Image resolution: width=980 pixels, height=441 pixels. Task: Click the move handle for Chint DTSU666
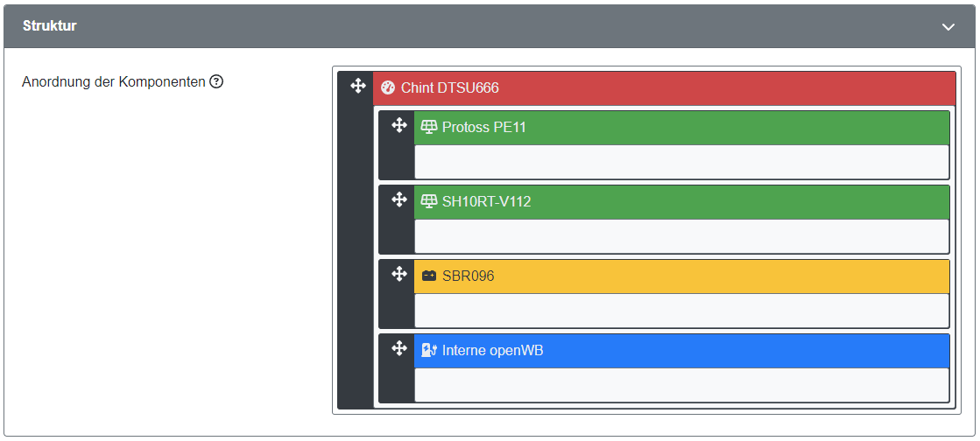(x=357, y=86)
